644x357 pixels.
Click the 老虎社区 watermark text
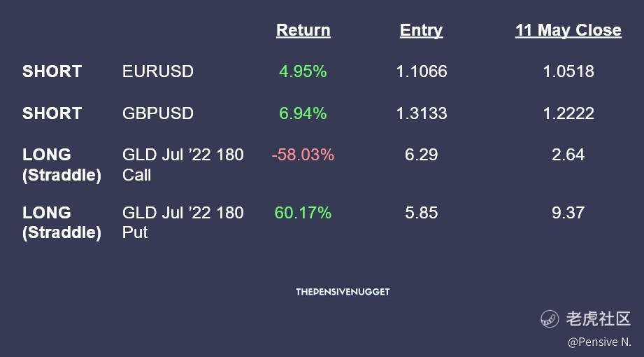click(598, 318)
